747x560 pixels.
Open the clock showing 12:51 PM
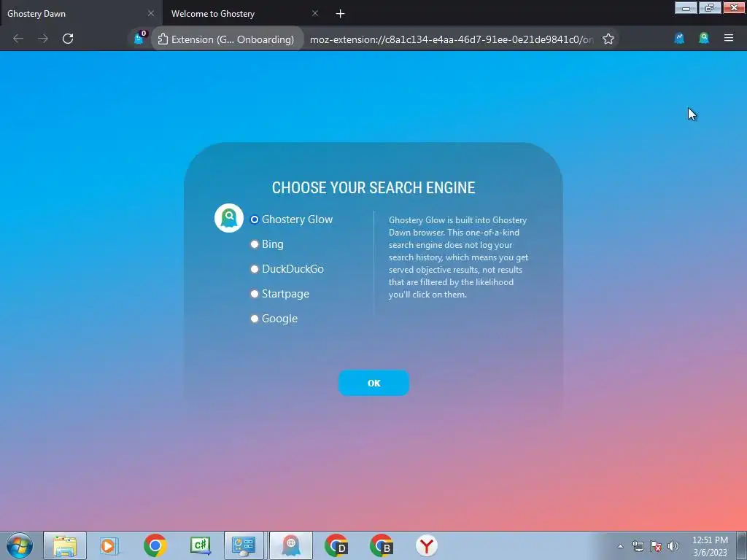point(710,546)
